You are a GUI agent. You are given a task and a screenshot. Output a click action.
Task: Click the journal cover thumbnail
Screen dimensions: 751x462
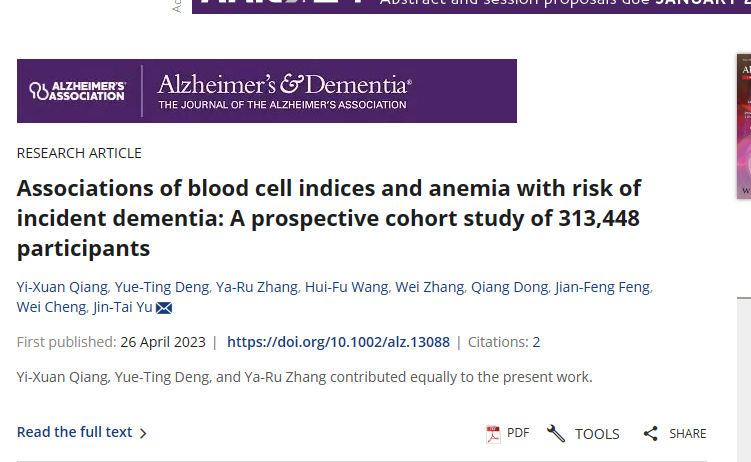click(743, 125)
